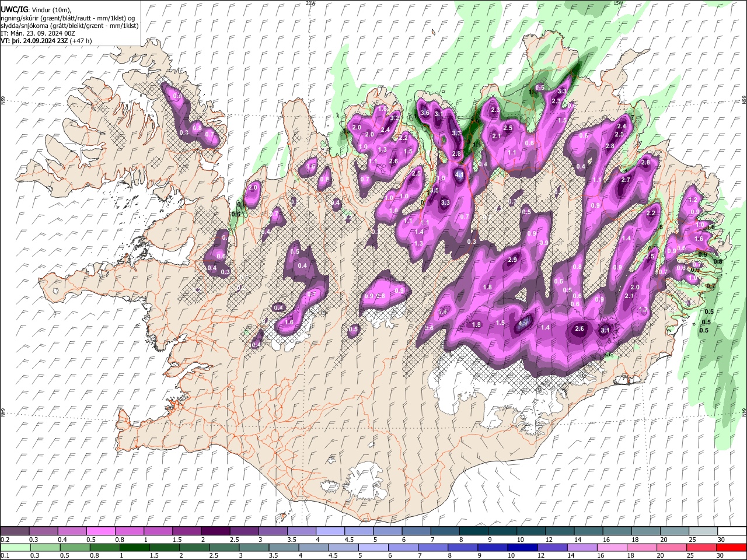The image size is (747, 560).
Task: Click the pure red 30 swatch in the lower legend row
Action: coord(731,548)
